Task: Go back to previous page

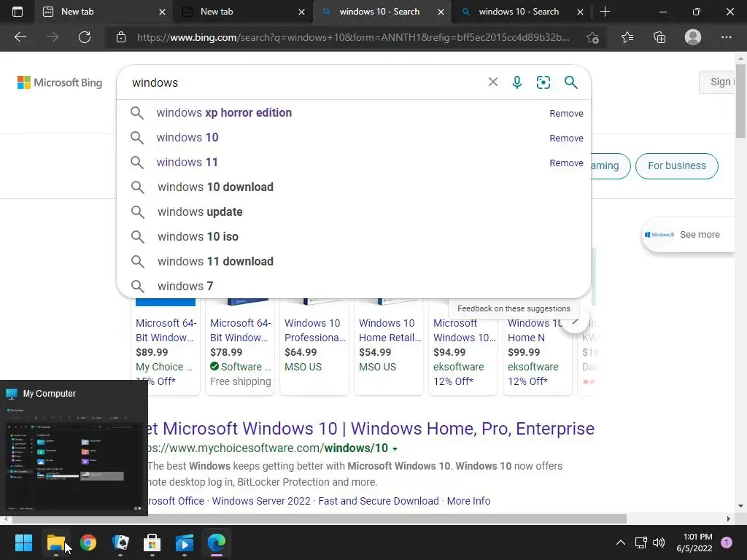Action: pyautogui.click(x=20, y=37)
